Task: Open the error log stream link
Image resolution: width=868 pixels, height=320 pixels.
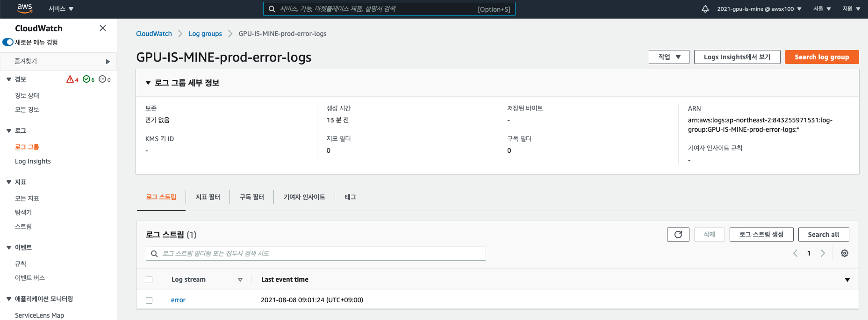Action: [178, 300]
